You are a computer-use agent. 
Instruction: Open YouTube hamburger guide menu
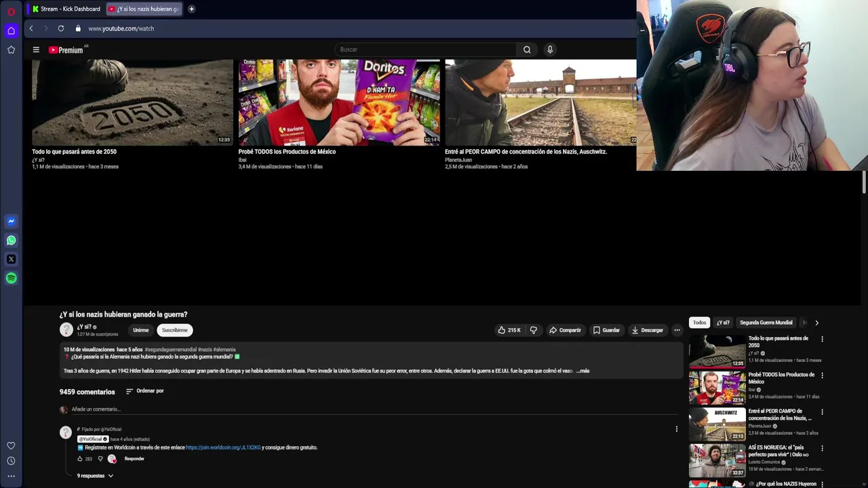36,49
